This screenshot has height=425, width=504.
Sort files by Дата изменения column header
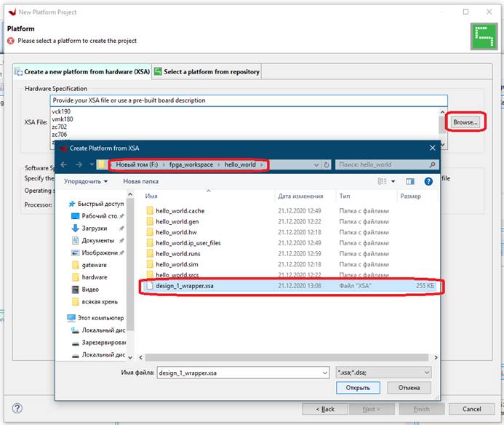pos(300,196)
